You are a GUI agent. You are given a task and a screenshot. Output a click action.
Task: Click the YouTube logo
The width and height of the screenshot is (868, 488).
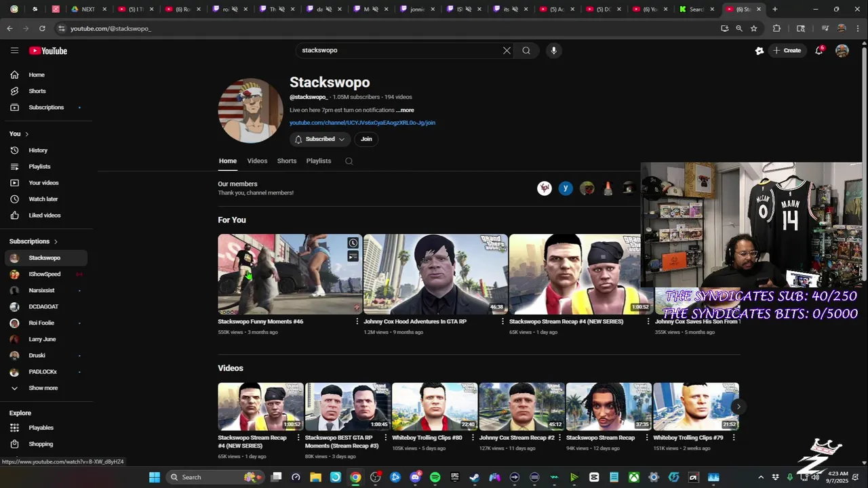pos(48,51)
